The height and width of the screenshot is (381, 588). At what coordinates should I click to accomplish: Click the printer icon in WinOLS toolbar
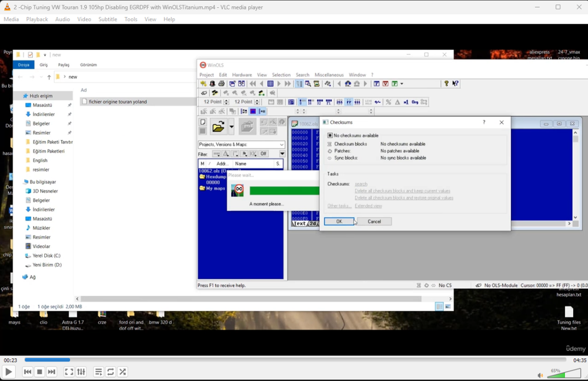(221, 83)
